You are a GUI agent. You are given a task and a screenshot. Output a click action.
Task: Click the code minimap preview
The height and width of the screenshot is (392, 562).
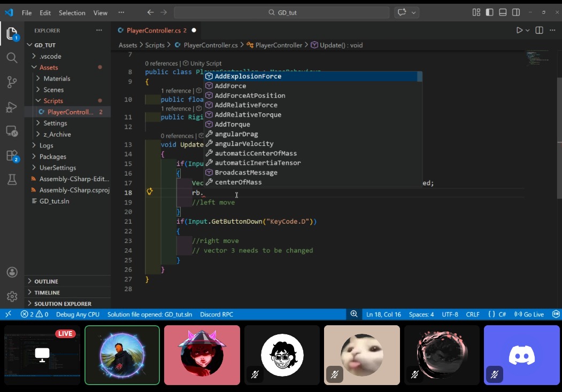[537, 58]
